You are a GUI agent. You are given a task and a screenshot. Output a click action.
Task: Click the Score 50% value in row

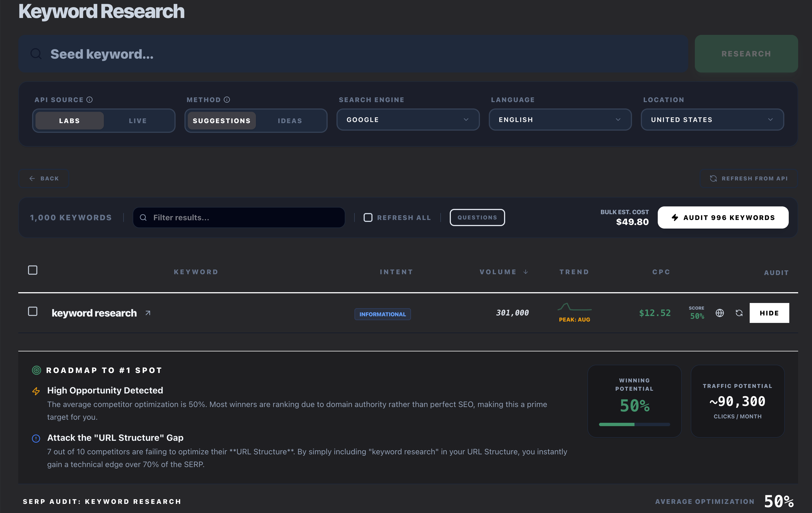[697, 316]
